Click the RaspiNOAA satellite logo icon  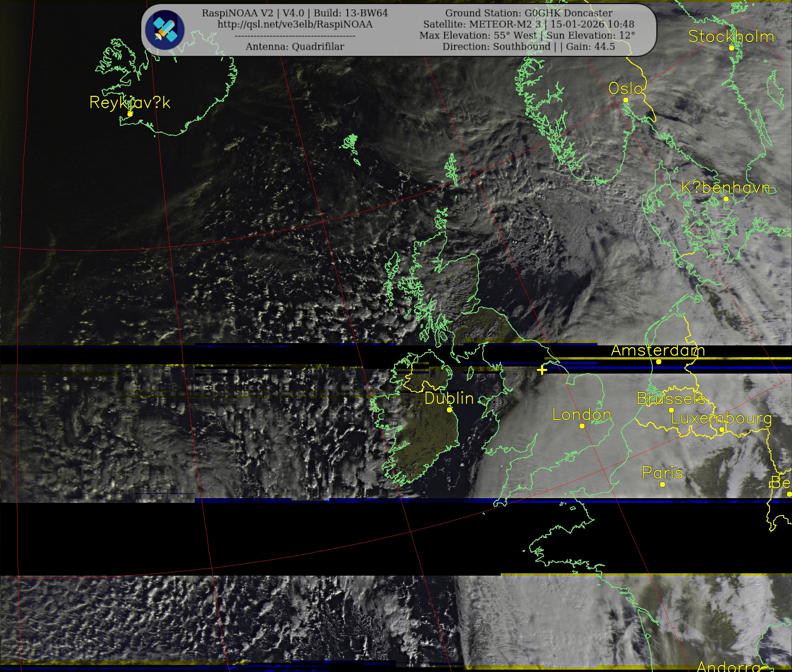point(165,30)
